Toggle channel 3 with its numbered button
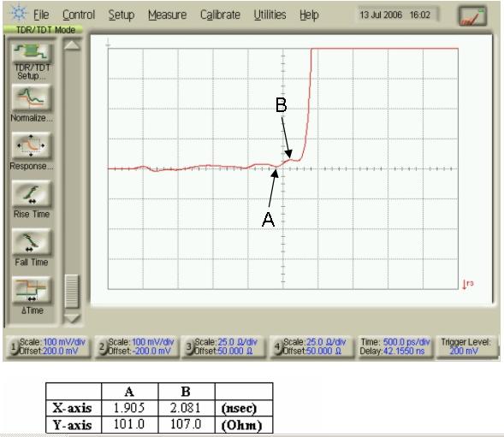Image resolution: width=504 pixels, height=437 pixels. (189, 346)
